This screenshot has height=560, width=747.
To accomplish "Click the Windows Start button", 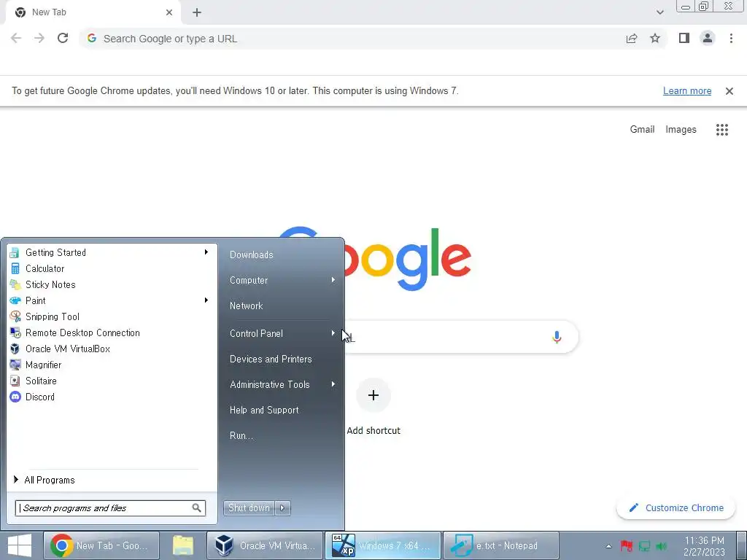I will tap(20, 545).
